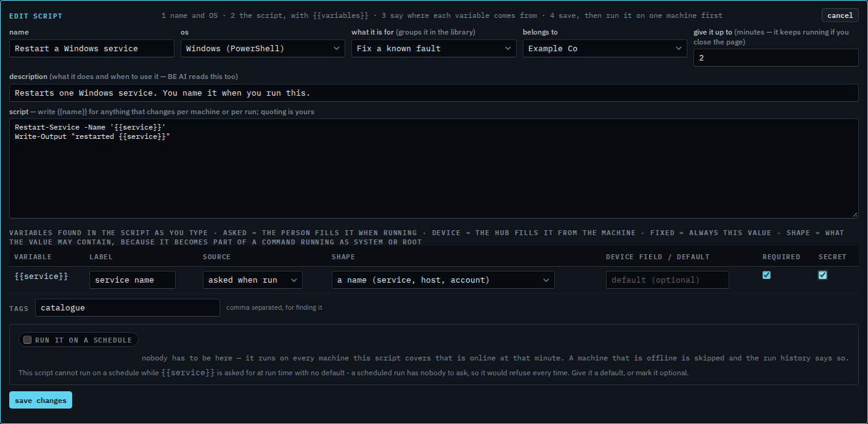
Task: Click the LABEL column header
Action: 101,257
